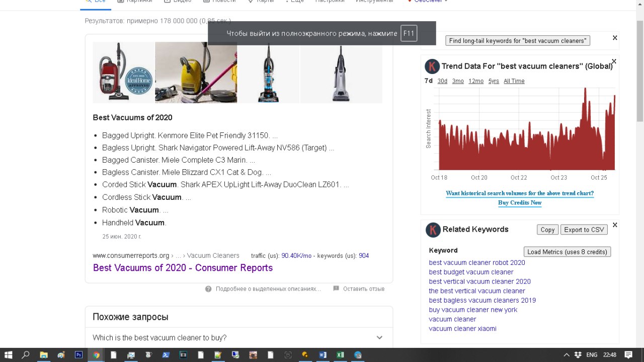The image size is (644, 362).
Task: Open the clock showing 22:48
Action: coord(609,355)
